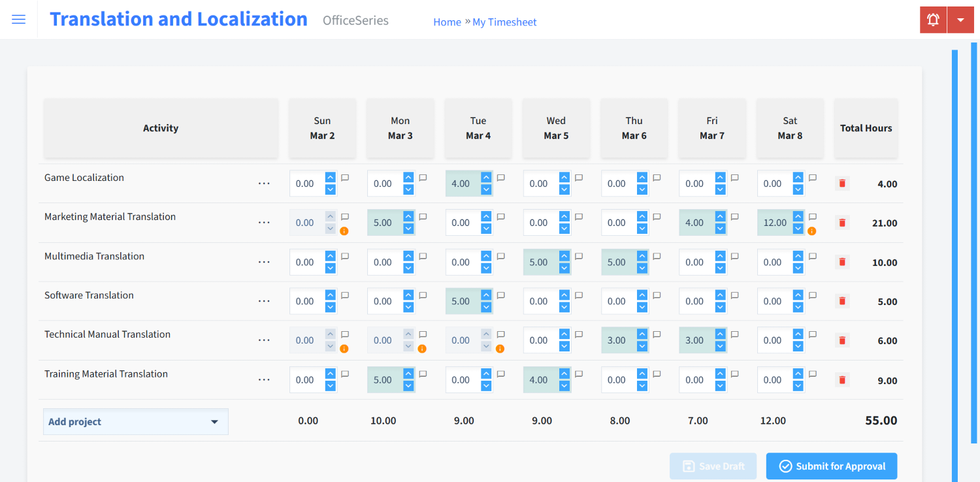Click the comment icon on Monday's Software Translation cell
This screenshot has width=980, height=482.
[x=423, y=295]
